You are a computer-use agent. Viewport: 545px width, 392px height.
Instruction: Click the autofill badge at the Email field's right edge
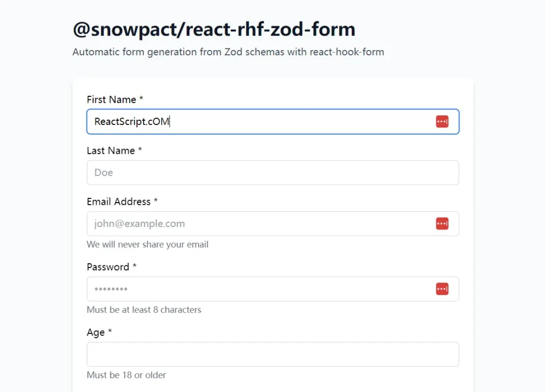(442, 223)
